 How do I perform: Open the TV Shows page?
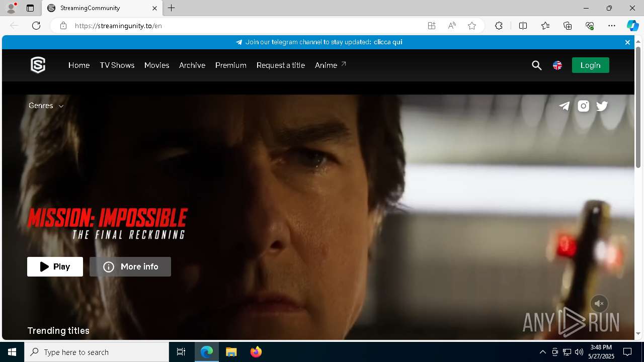[117, 65]
